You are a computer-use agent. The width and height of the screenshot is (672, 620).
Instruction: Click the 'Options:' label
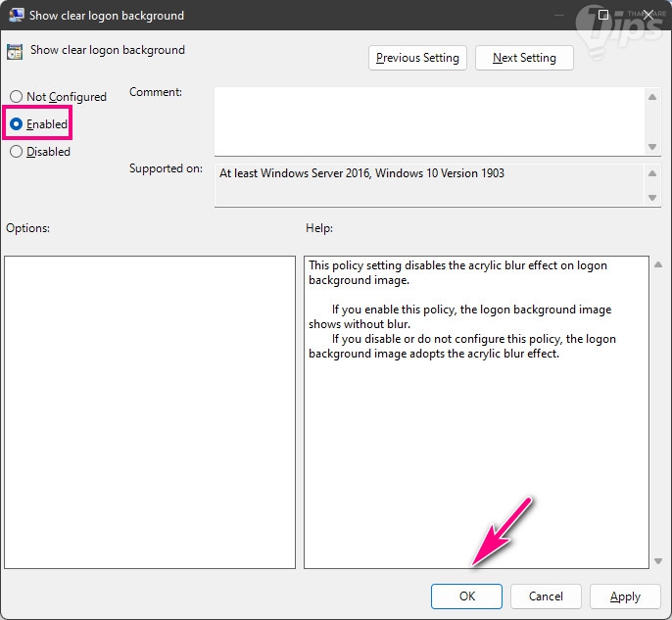pos(27,228)
